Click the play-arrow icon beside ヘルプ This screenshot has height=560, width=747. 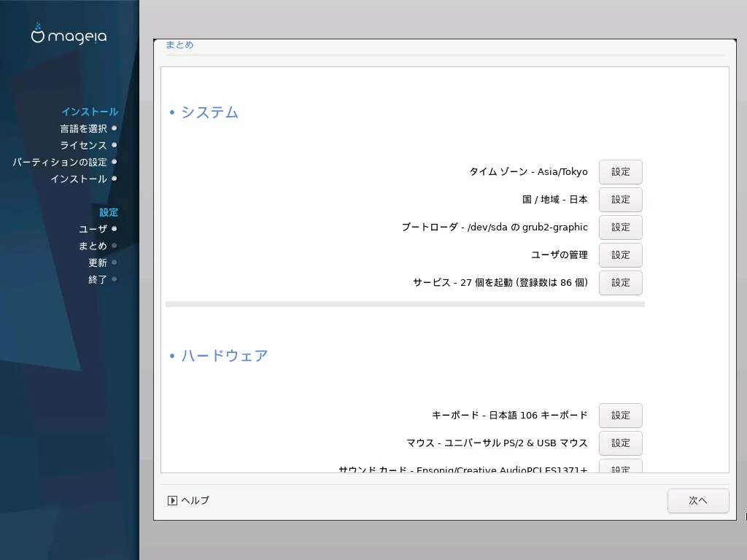click(x=172, y=500)
